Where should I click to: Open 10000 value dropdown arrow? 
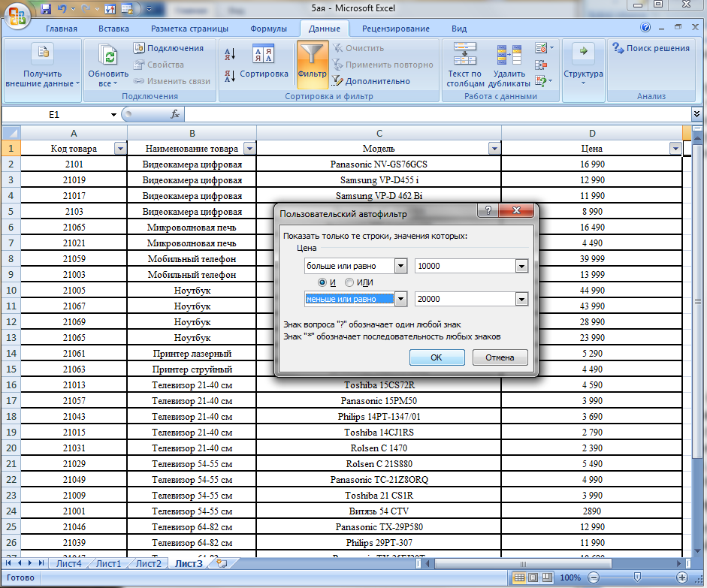coord(521,266)
